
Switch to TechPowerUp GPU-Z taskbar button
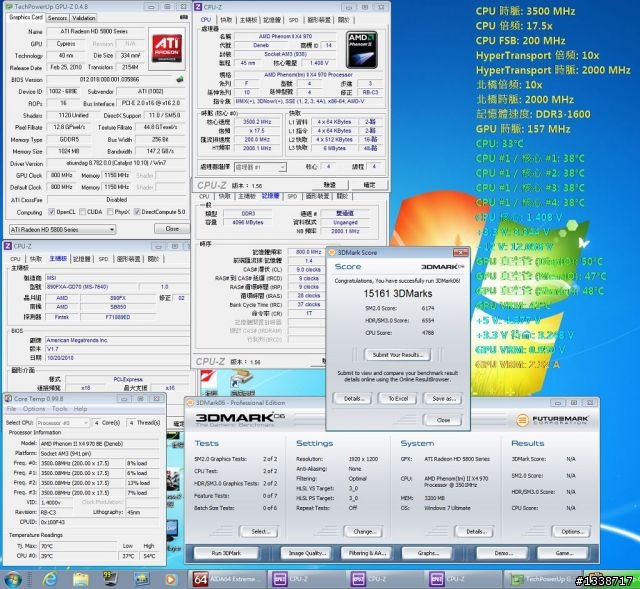(543, 579)
